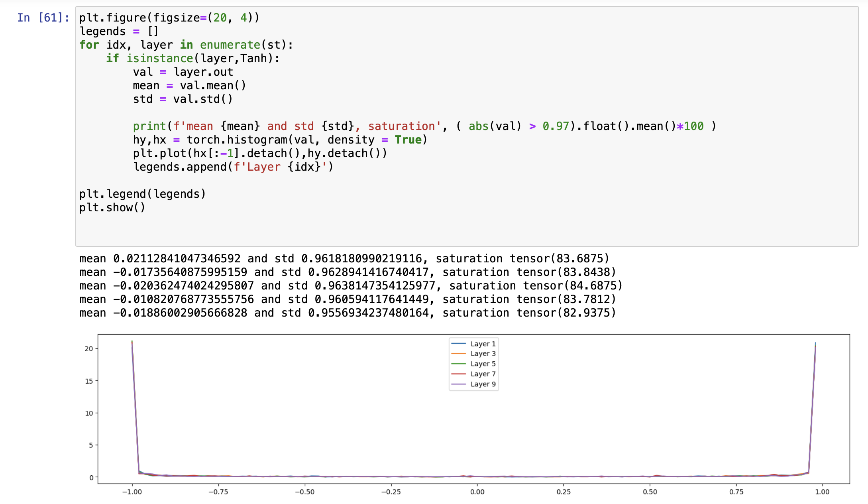Click the isinstance(layer,Tanh) condition line
The height and width of the screenshot is (504, 868).
point(193,58)
